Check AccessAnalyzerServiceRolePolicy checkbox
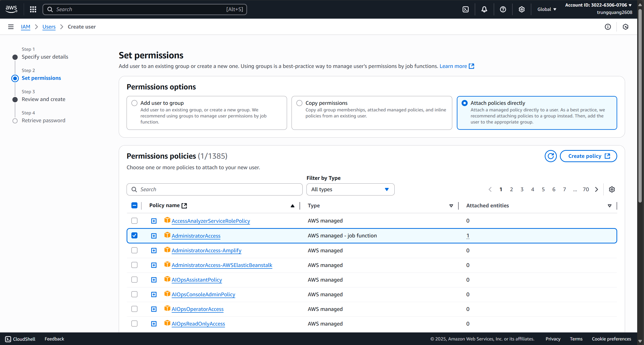644x345 pixels. [x=134, y=221]
